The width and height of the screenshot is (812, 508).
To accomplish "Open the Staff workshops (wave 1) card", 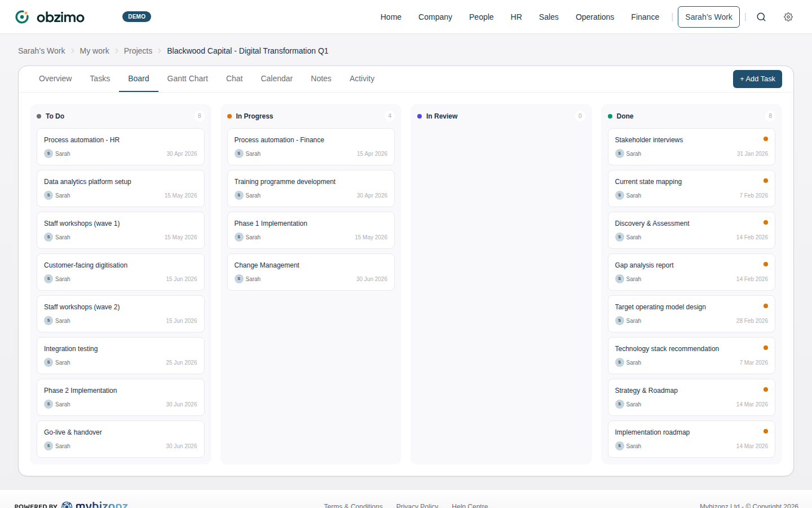I will 121,230.
